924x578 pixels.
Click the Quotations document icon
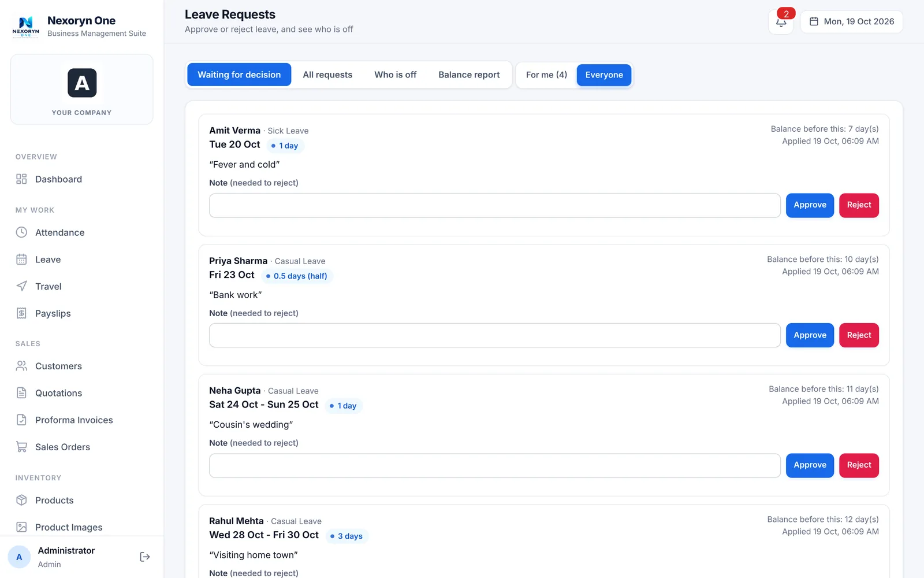tap(21, 393)
